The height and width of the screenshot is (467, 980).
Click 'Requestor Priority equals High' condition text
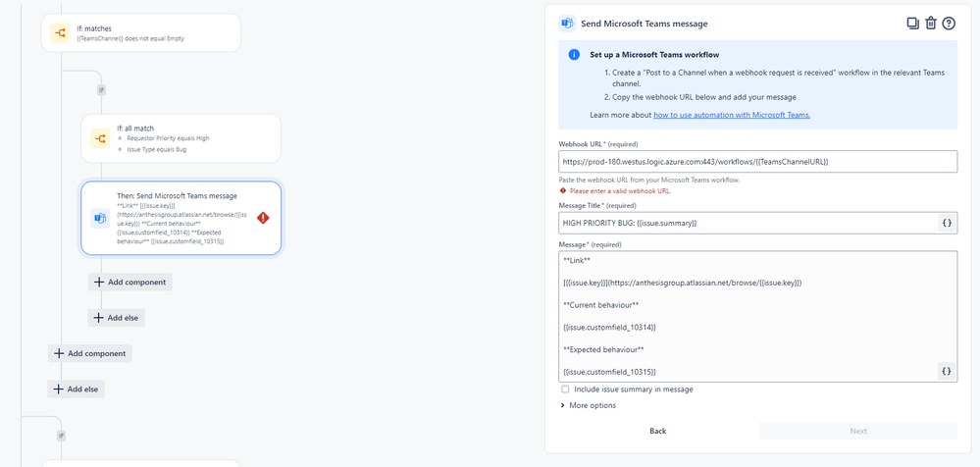click(x=168, y=138)
